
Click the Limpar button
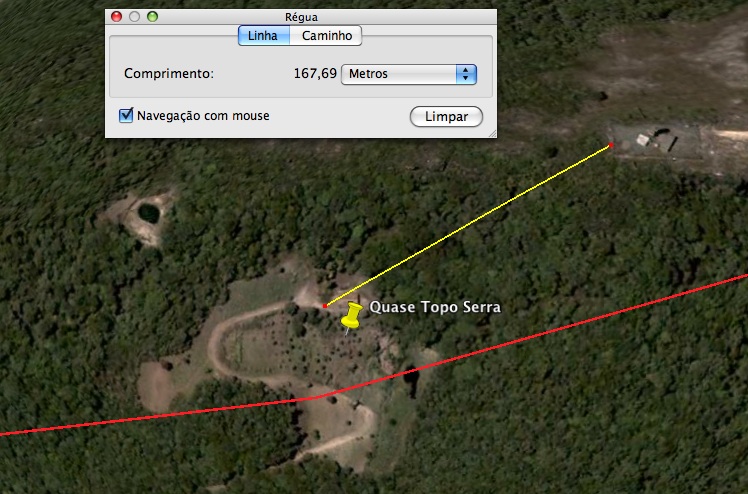click(446, 117)
